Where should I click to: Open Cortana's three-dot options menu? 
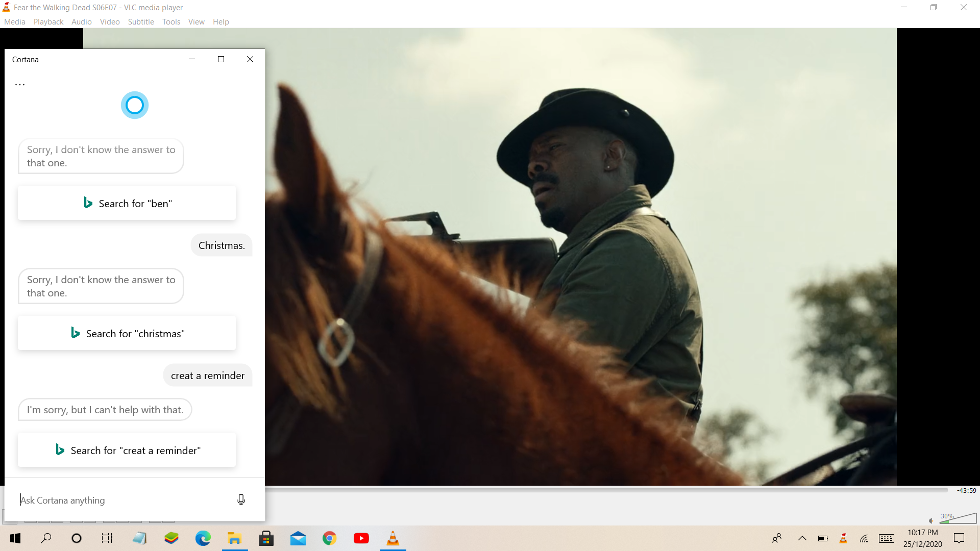tap(20, 84)
